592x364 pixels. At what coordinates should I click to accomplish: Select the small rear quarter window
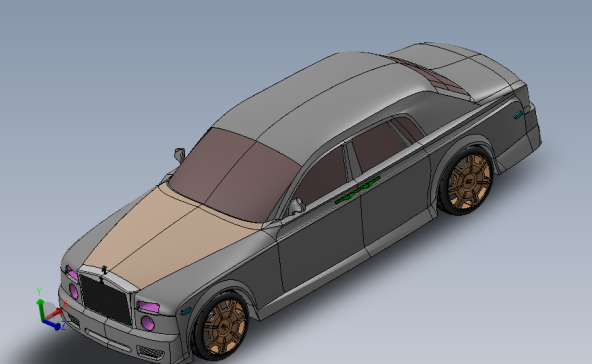point(409,129)
